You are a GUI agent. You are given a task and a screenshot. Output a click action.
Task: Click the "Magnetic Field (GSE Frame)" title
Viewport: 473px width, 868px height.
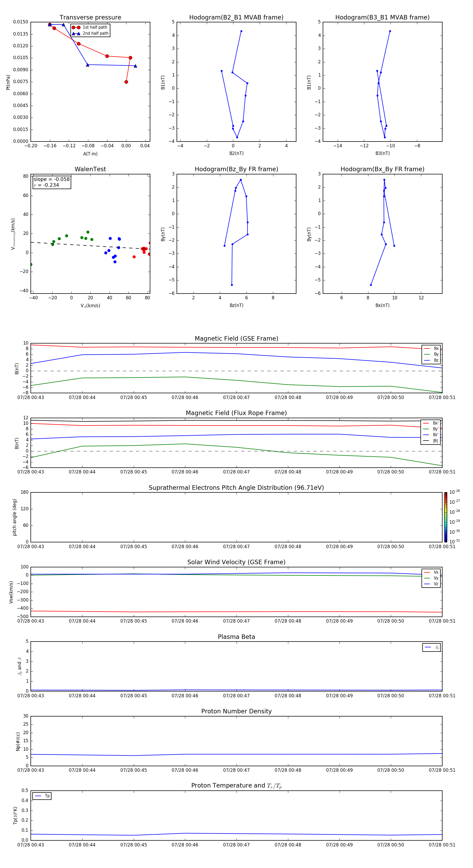point(236,339)
